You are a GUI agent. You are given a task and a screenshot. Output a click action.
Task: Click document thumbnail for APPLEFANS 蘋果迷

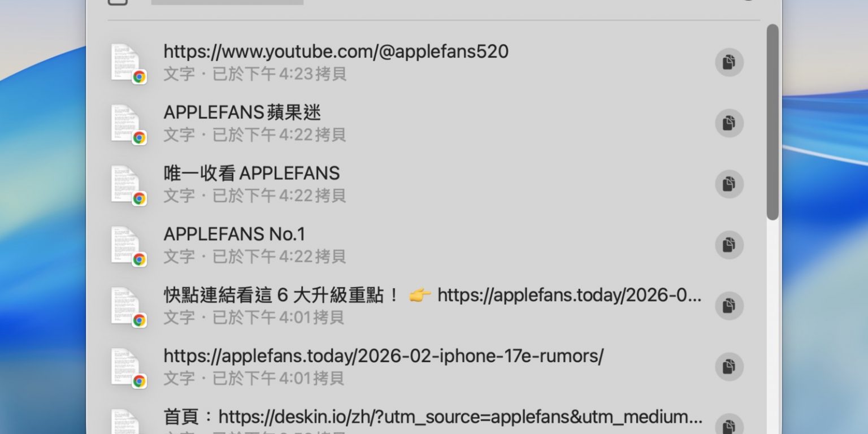tap(127, 124)
